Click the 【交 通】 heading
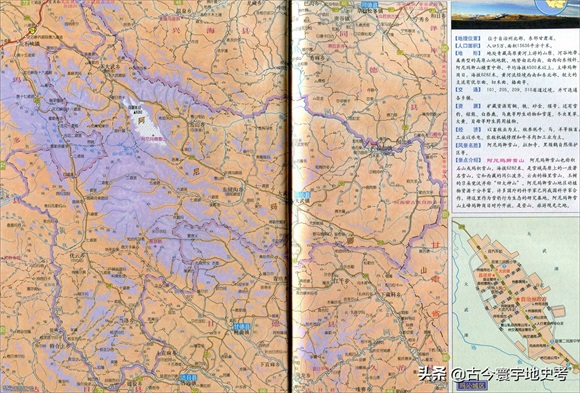580x393 pixels. point(468,90)
